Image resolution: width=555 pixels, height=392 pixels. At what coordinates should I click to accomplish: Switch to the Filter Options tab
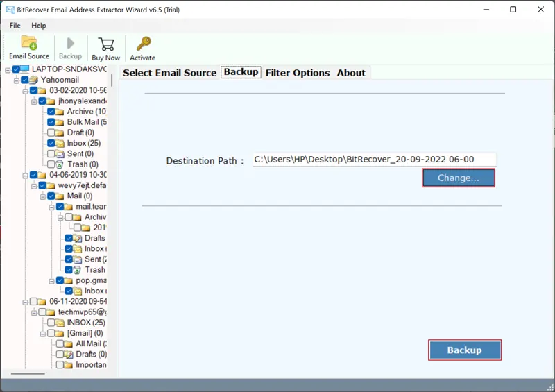298,73
